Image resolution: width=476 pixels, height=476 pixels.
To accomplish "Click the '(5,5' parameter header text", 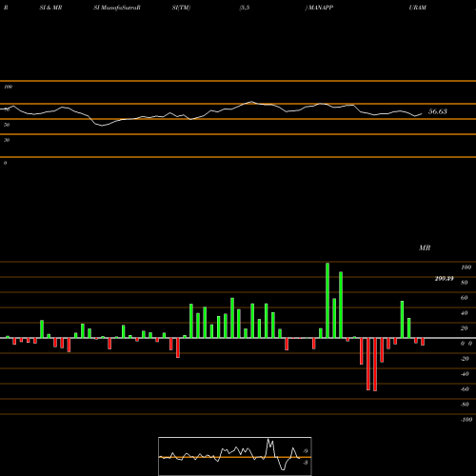I will point(245,8).
